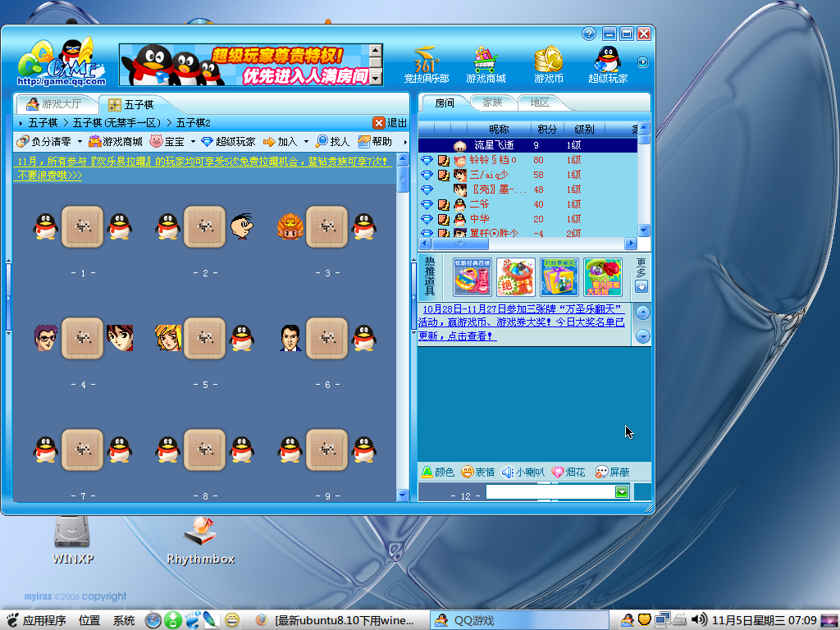This screenshot has height=630, width=840.
Task: Open the table 9 game board
Action: [x=326, y=450]
